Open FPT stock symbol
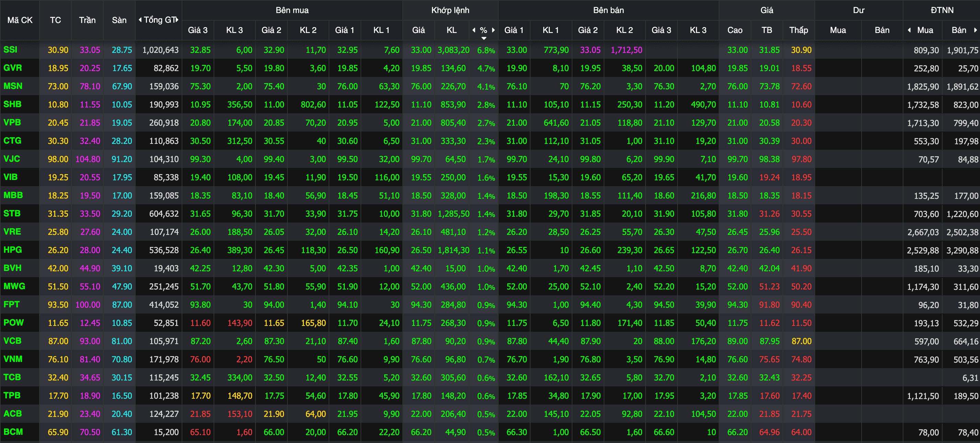 coord(11,305)
